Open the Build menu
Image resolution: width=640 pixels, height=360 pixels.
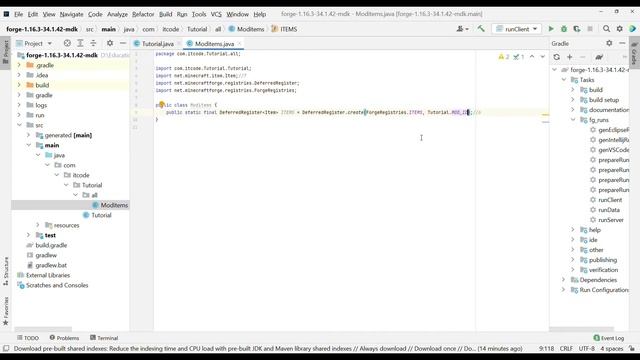(165, 14)
